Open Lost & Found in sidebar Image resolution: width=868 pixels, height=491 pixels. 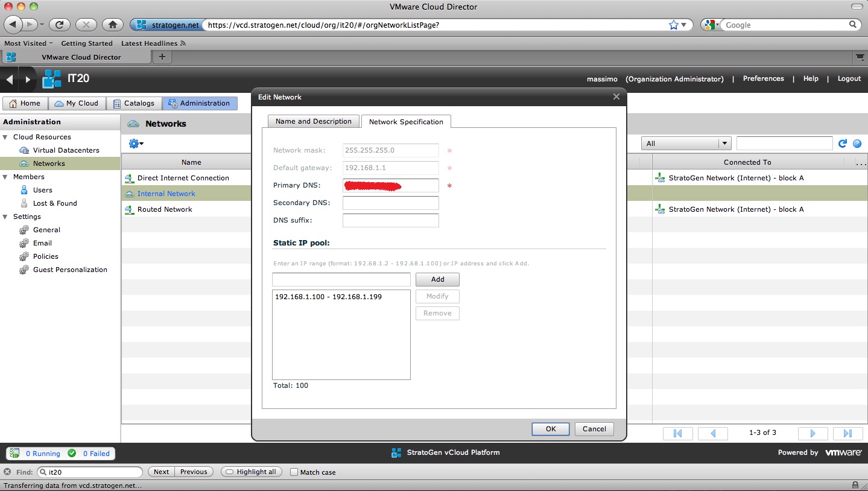click(55, 203)
